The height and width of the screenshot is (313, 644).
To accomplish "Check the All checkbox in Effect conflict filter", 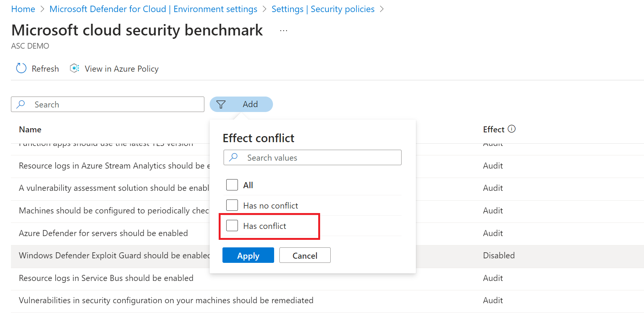I will point(232,185).
